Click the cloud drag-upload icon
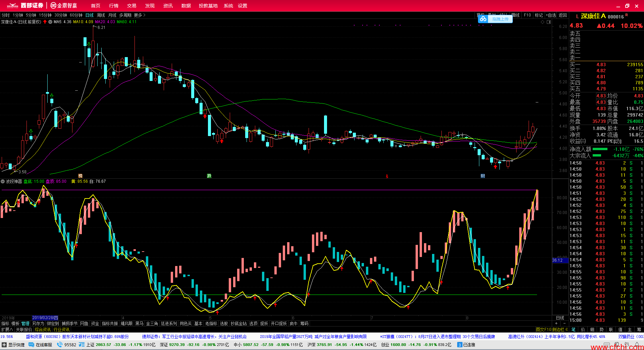644x350 pixels. point(483,19)
